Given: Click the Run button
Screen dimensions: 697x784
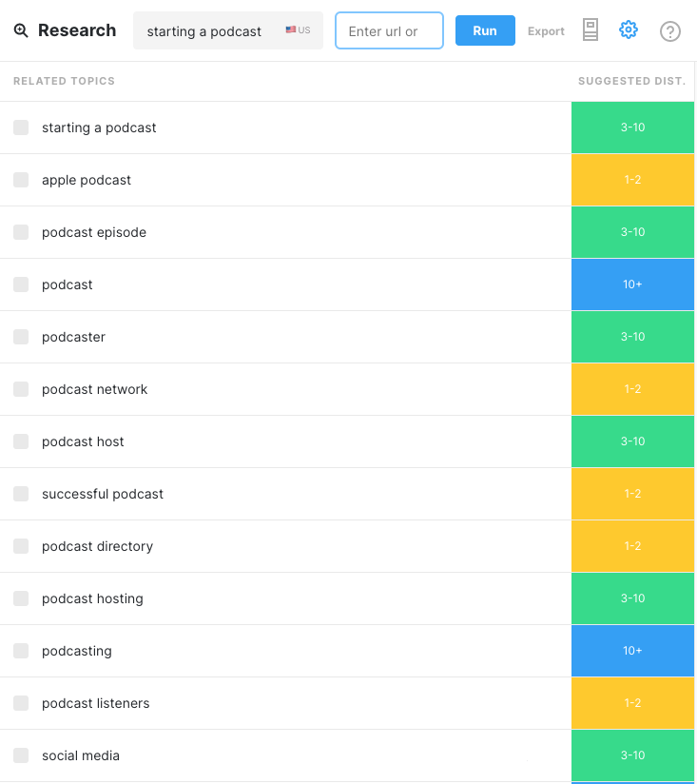Looking at the screenshot, I should tap(485, 30).
